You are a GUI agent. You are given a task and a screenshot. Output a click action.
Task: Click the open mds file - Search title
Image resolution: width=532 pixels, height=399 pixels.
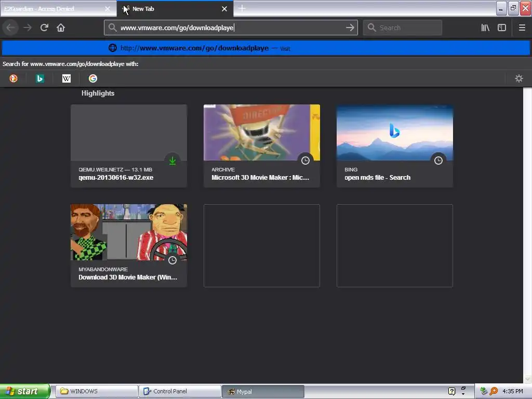(377, 178)
